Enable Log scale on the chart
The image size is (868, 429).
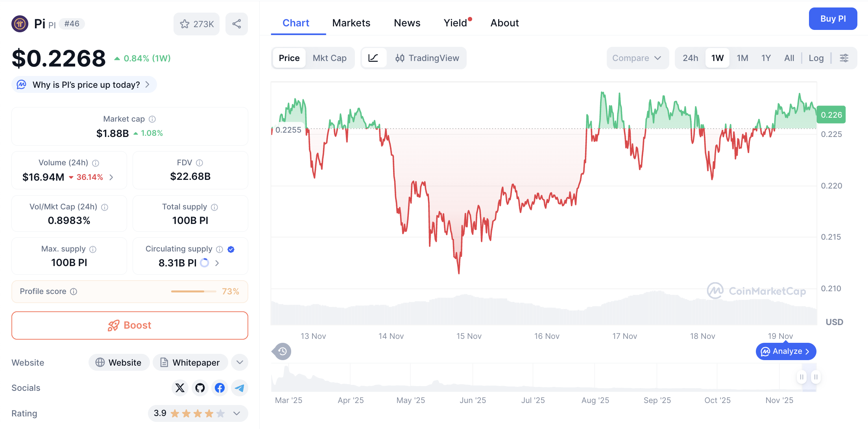coord(816,58)
